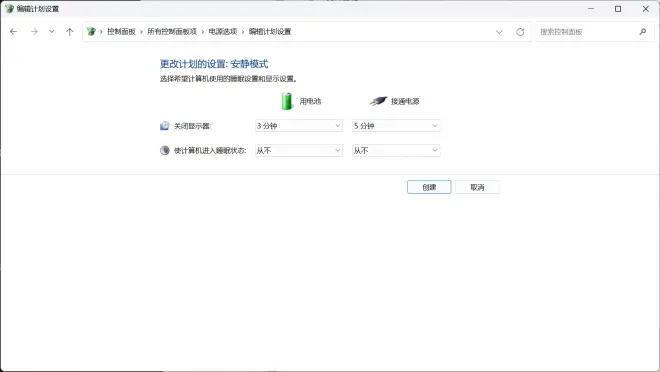The height and width of the screenshot is (372, 660).
Task: Expand chevron after 电源选项 breadcrumb
Action: (x=243, y=32)
